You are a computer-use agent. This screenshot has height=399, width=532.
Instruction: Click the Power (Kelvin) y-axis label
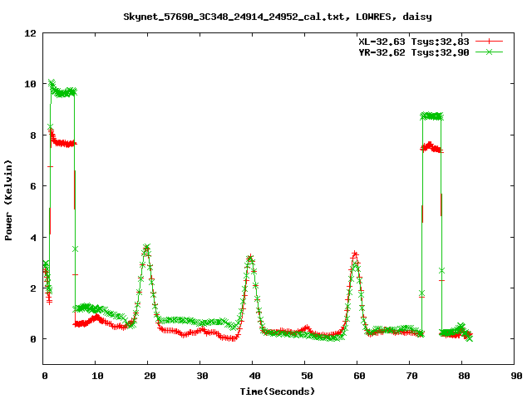[8, 200]
